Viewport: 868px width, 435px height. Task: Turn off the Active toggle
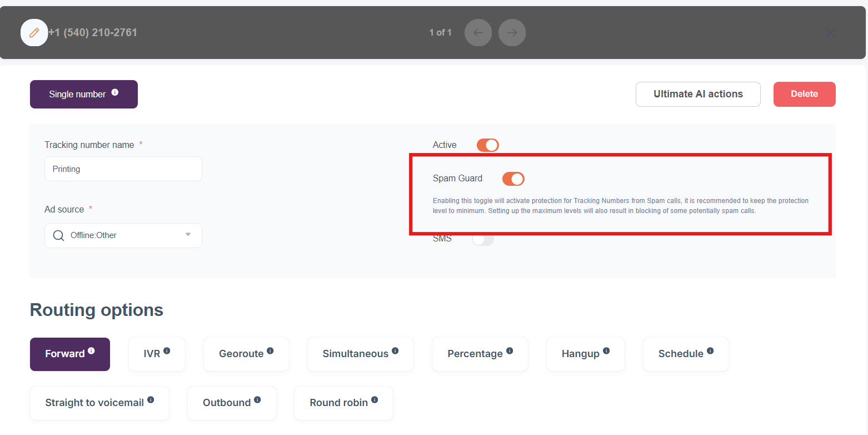click(x=488, y=145)
